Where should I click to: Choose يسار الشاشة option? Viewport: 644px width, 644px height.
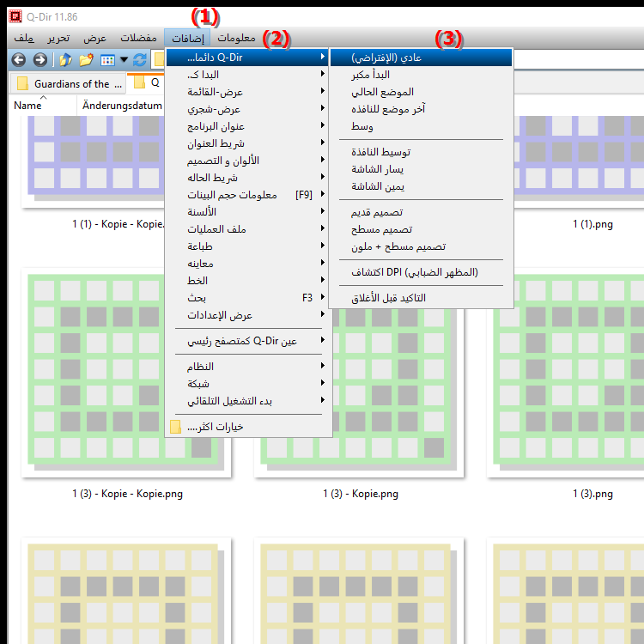(421, 170)
